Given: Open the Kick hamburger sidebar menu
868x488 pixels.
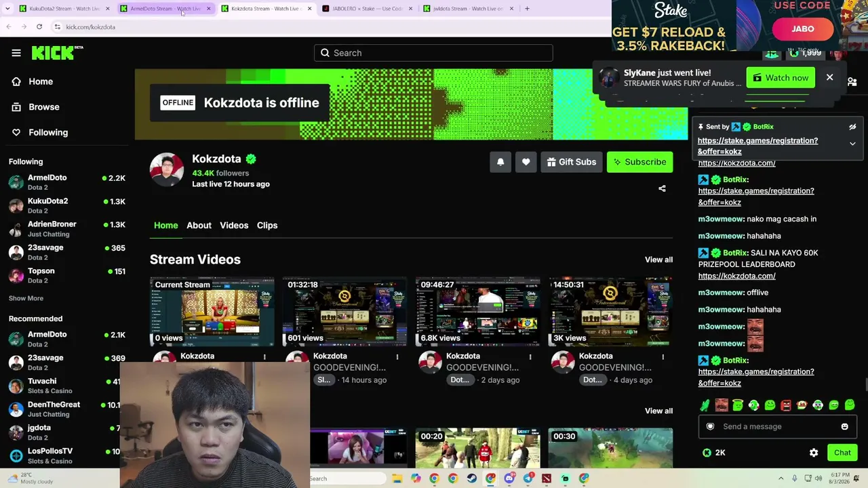Looking at the screenshot, I should tap(16, 53).
